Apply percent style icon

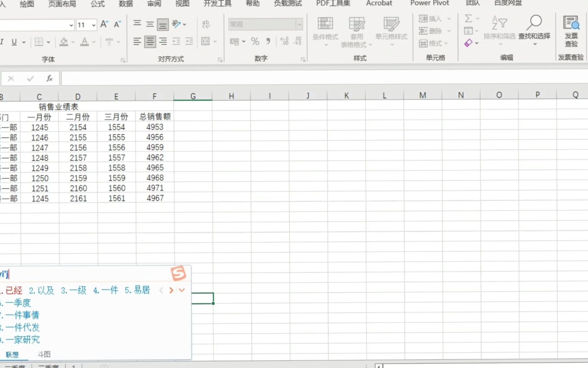[x=255, y=42]
